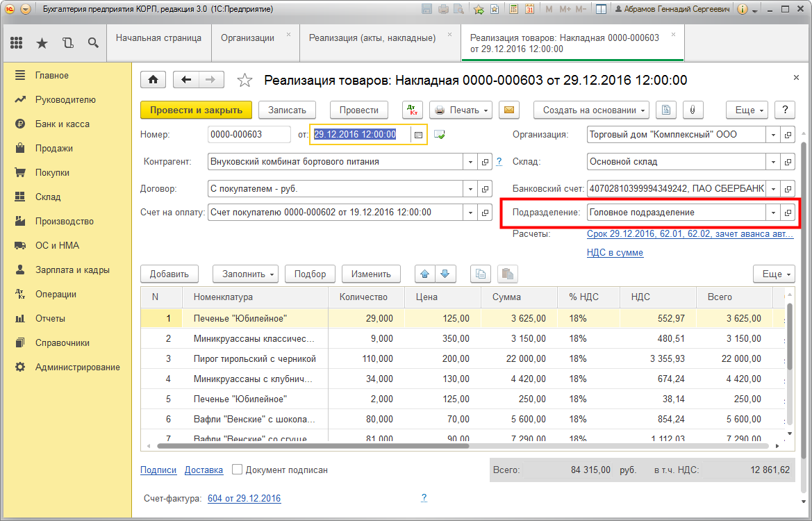812x521 pixels.
Task: Open the Склад section in the sidebar
Action: coord(48,197)
